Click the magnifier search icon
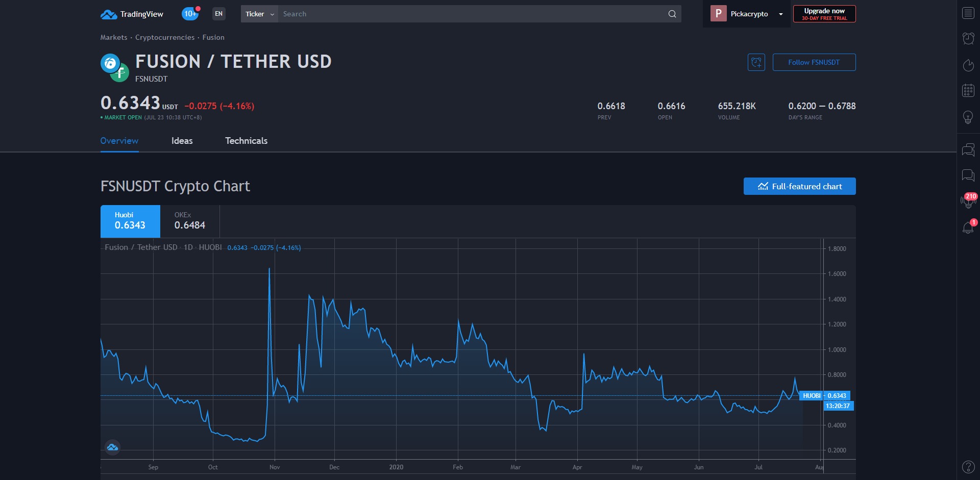980x480 pixels. pos(672,14)
